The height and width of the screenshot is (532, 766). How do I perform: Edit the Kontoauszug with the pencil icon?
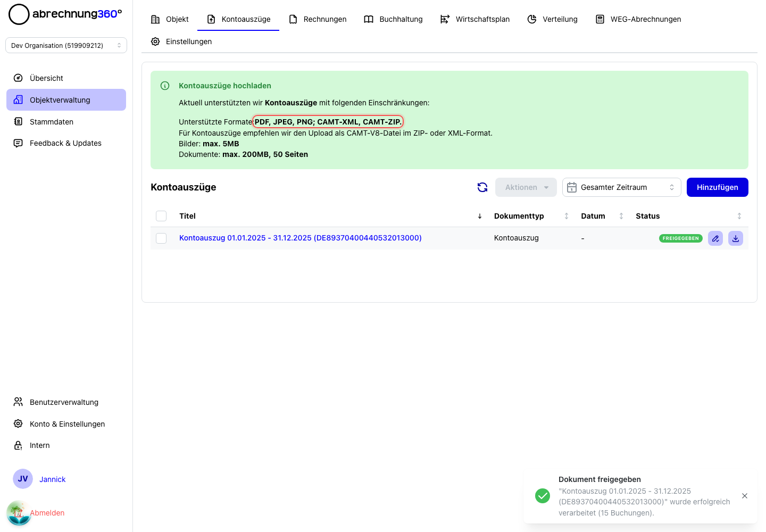[715, 238]
